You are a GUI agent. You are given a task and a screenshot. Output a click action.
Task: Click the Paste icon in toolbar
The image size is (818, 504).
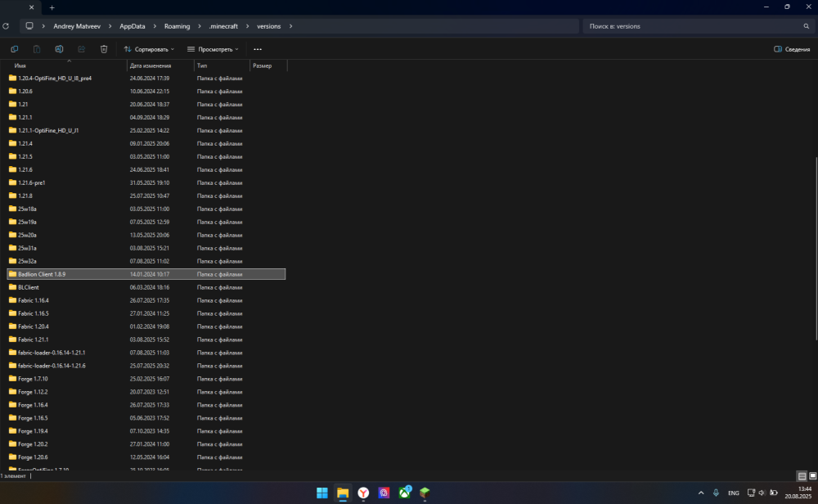[37, 49]
